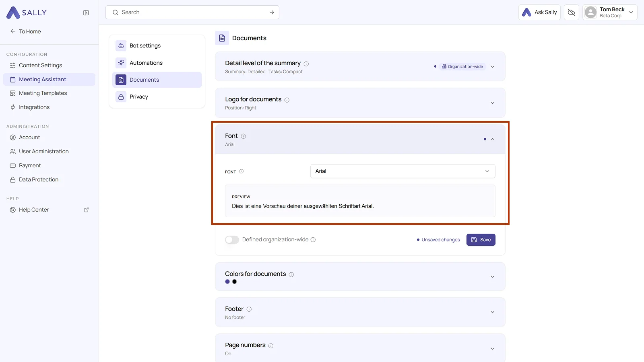Viewport: 644px width, 362px height.
Task: Click info icon beside Logo for documents
Action: [287, 100]
